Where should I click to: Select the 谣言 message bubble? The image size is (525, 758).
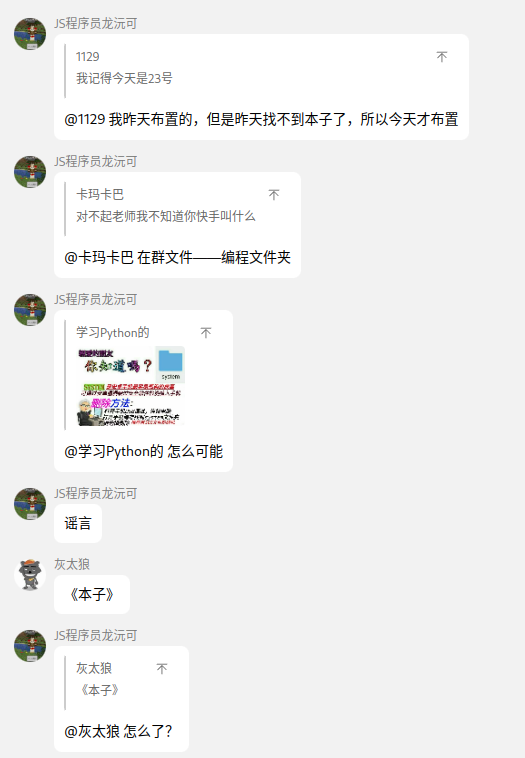click(78, 524)
